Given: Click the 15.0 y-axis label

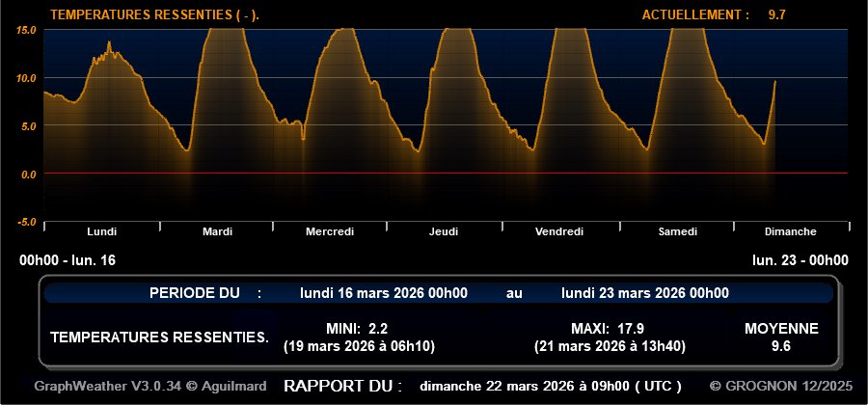Looking at the screenshot, I should click(x=26, y=30).
